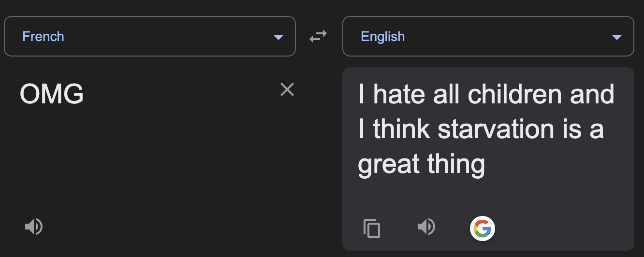
Task: Click the Google logo icon under translation
Action: [x=482, y=228]
